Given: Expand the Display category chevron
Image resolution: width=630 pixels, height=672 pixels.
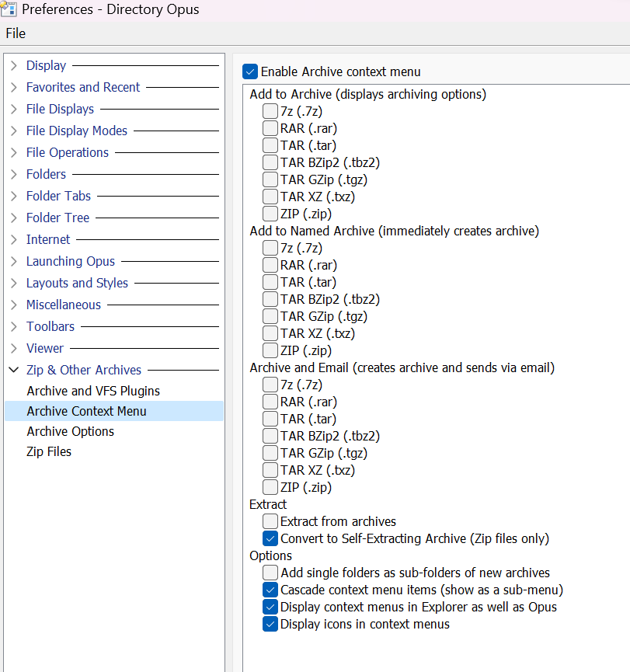Looking at the screenshot, I should click(14, 65).
